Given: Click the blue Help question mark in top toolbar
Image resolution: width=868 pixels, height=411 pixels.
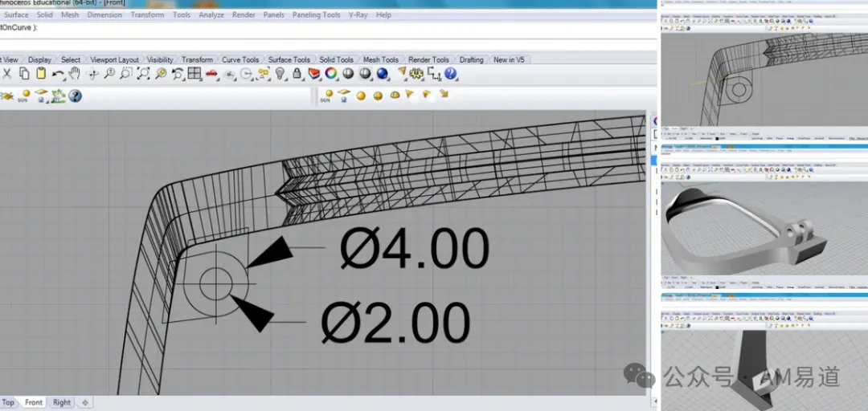Looking at the screenshot, I should [450, 74].
